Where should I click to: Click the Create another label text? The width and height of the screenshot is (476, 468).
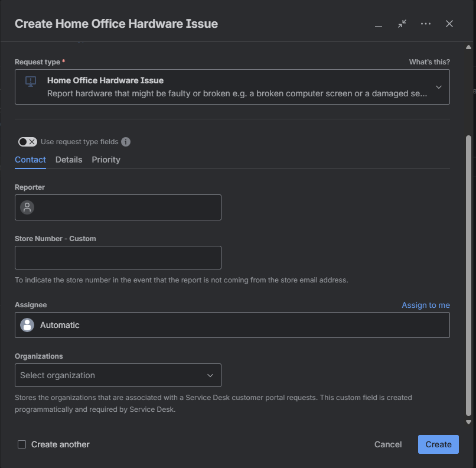point(60,444)
